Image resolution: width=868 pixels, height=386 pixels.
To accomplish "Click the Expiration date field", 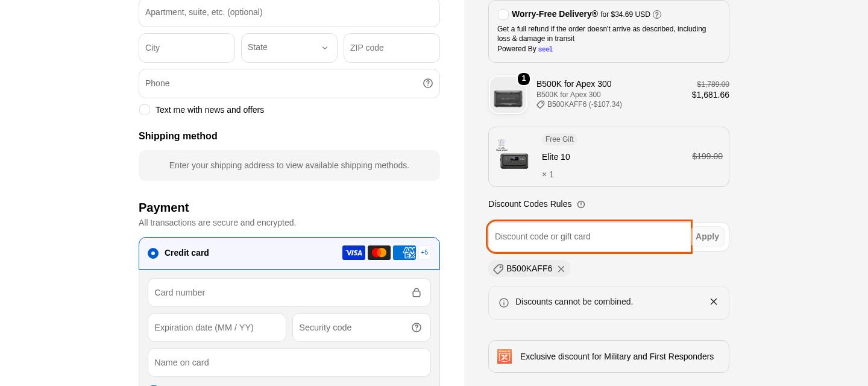I will point(217,327).
